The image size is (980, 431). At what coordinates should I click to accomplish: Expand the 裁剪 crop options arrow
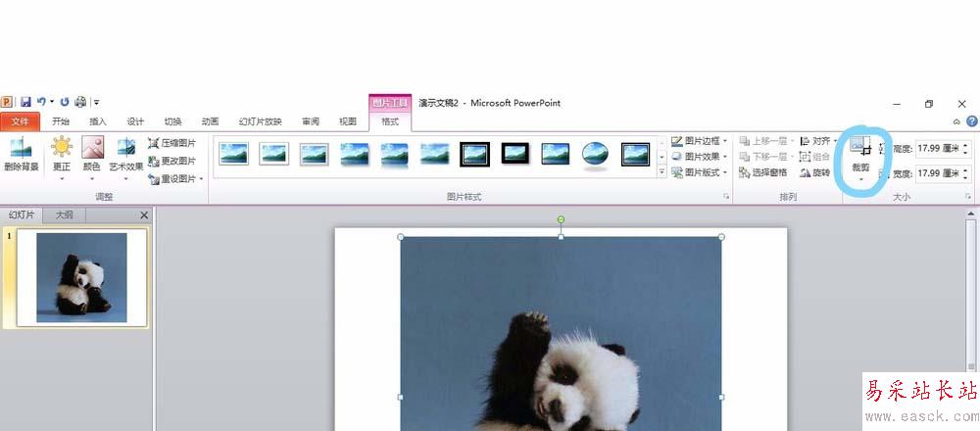click(860, 180)
